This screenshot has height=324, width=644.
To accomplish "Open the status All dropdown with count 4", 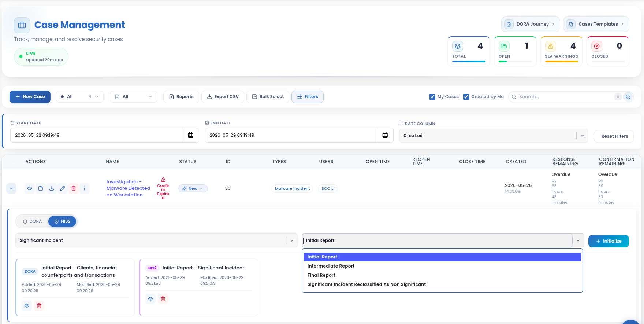I will click(x=80, y=97).
